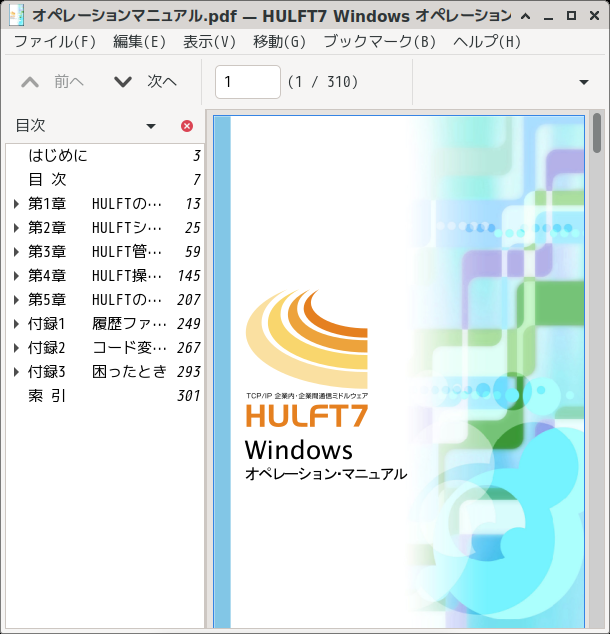Select the 付録2 コード変… entry
This screenshot has width=610, height=634.
(105, 348)
